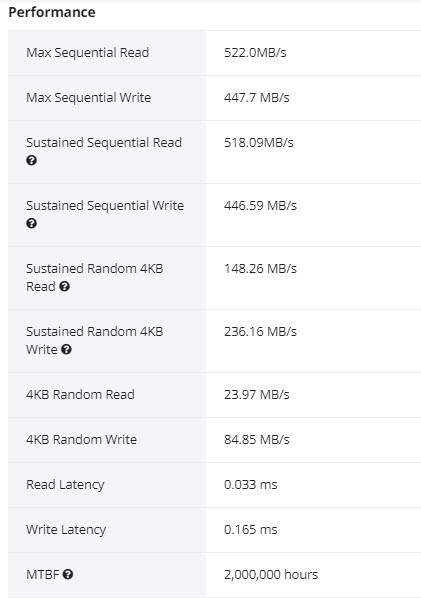
Task: Click help icon under Sustained Sequential Read
Action: pos(32,161)
